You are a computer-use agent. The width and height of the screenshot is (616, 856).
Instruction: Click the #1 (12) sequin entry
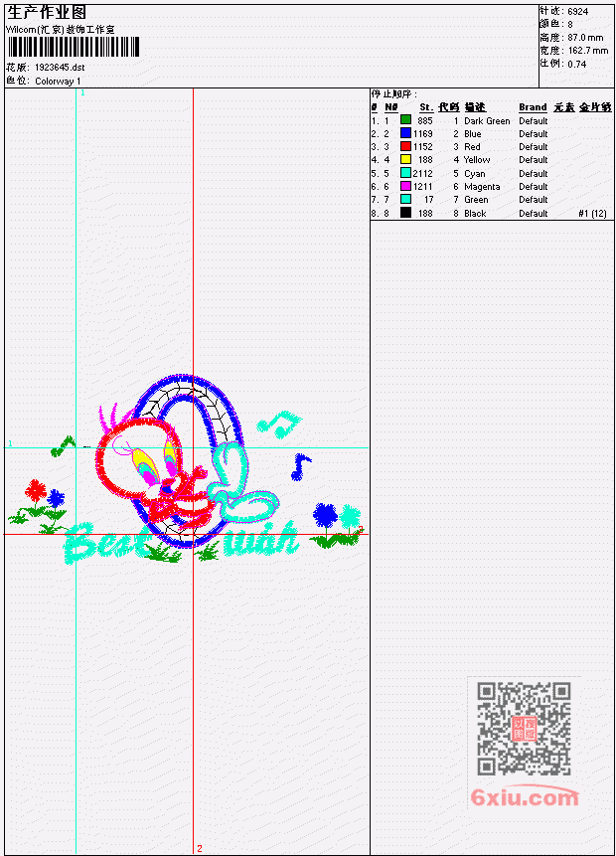(x=592, y=214)
